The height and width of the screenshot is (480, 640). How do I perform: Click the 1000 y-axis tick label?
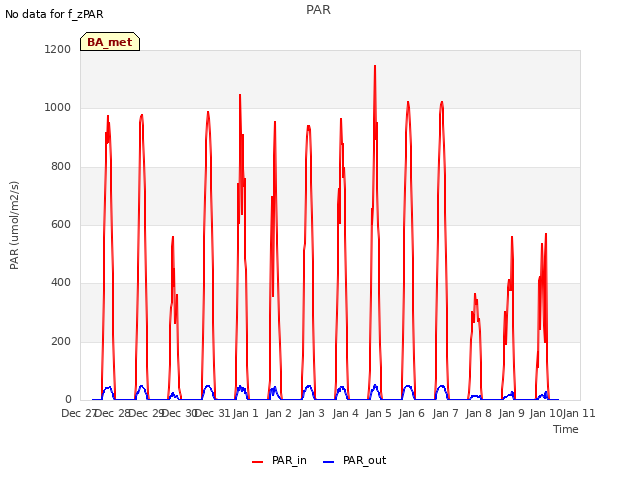(58, 108)
